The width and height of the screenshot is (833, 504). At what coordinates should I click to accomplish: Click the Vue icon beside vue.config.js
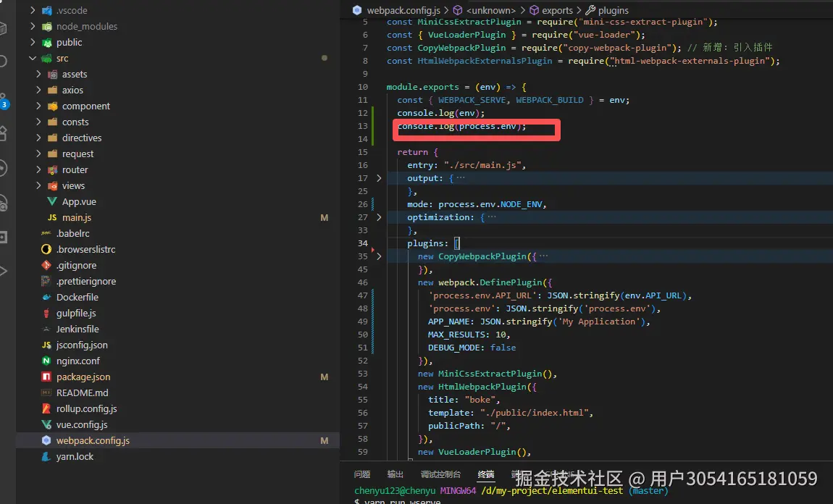[x=46, y=425]
